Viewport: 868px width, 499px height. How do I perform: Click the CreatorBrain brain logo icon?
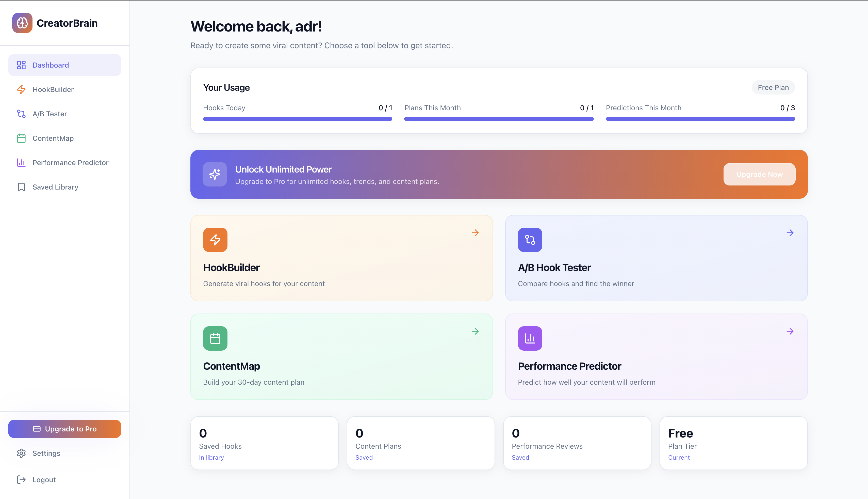22,23
